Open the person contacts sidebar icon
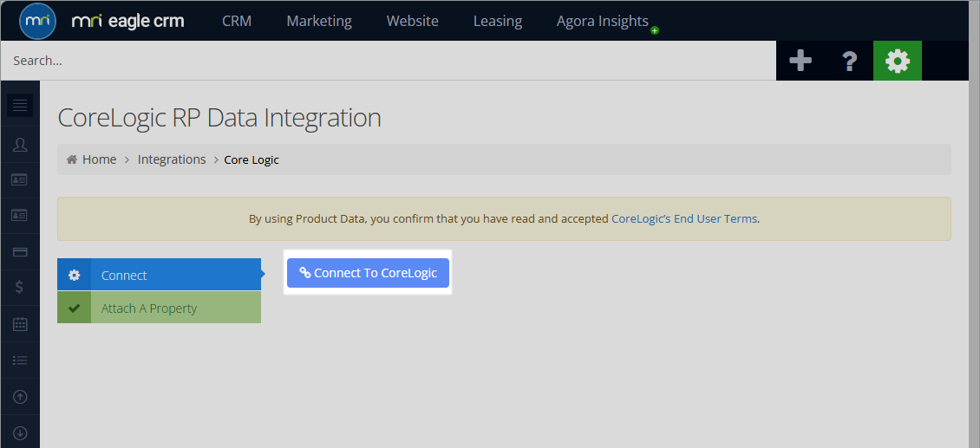The height and width of the screenshot is (448, 980). point(20,145)
